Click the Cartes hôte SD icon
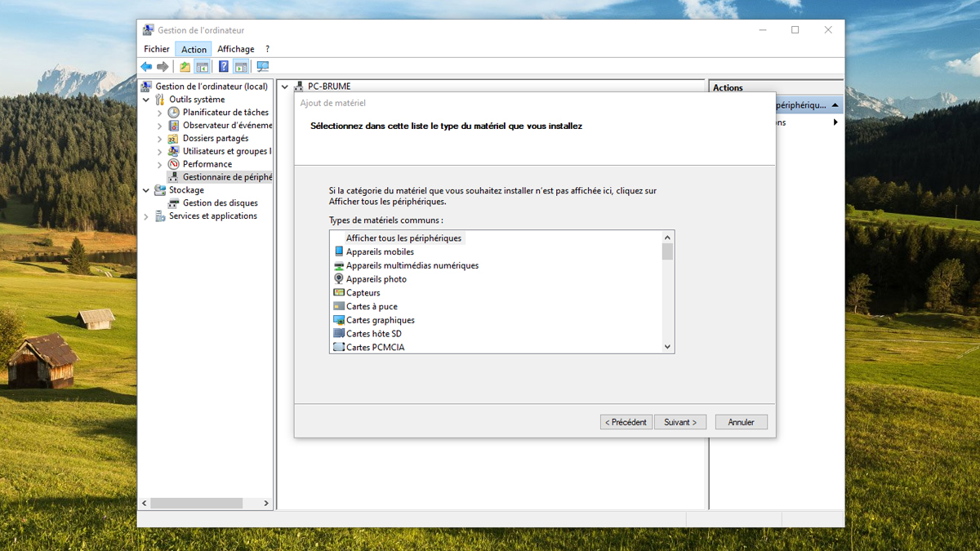980x551 pixels. pos(339,334)
